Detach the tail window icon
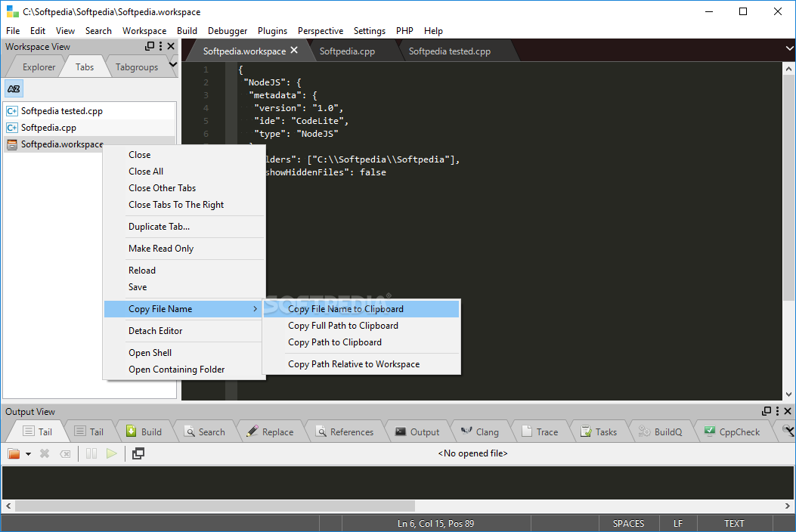 (x=138, y=453)
